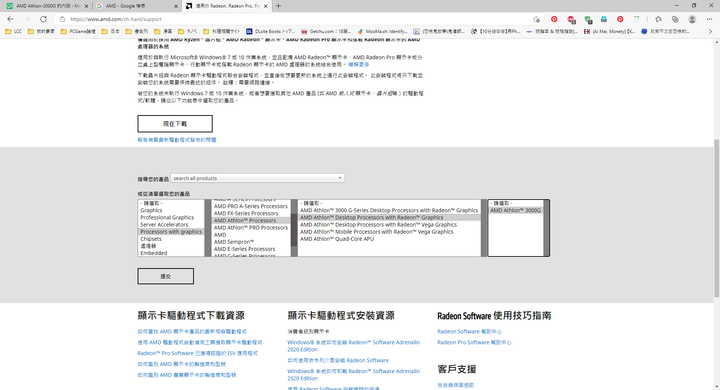Select AMD FX-Series Processors
720x390 pixels.
pos(246,213)
